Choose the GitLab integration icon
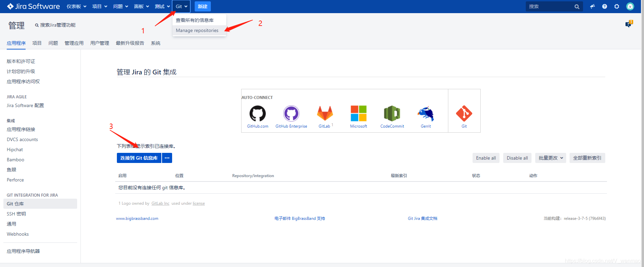The width and height of the screenshot is (644, 267). [325, 113]
